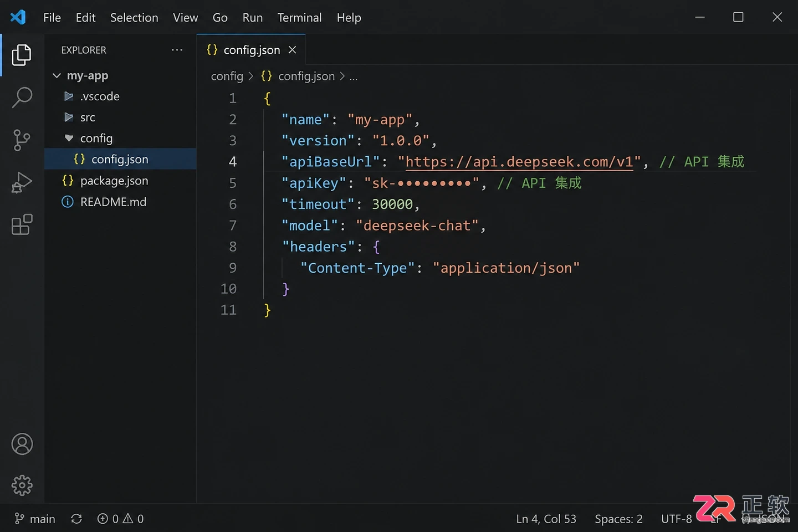Click line number 8 in the gutter
The width and height of the screenshot is (798, 532).
pos(233,247)
